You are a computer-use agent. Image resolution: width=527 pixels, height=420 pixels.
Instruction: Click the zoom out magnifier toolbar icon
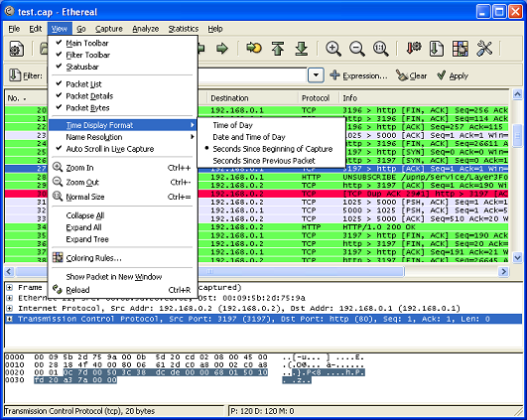357,49
